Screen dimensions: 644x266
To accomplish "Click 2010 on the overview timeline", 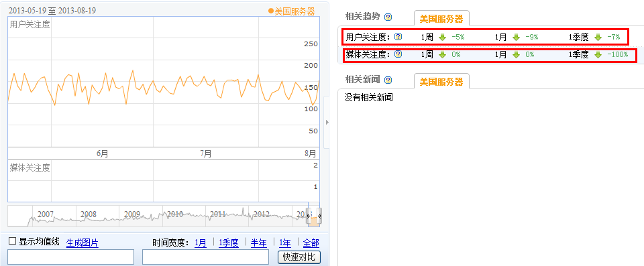I will point(174,214).
